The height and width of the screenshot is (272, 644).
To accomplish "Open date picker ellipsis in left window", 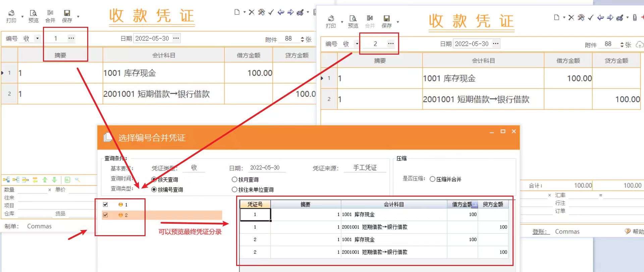I will [176, 38].
